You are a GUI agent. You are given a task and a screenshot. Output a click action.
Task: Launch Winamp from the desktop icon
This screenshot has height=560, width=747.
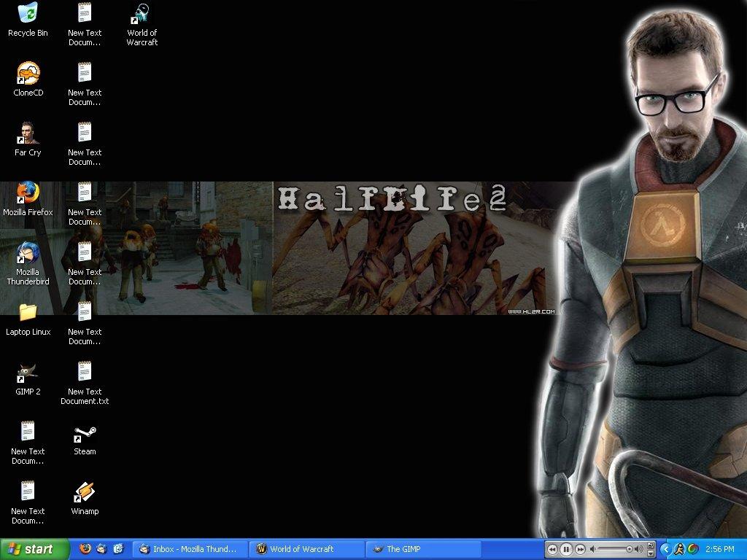(85, 493)
